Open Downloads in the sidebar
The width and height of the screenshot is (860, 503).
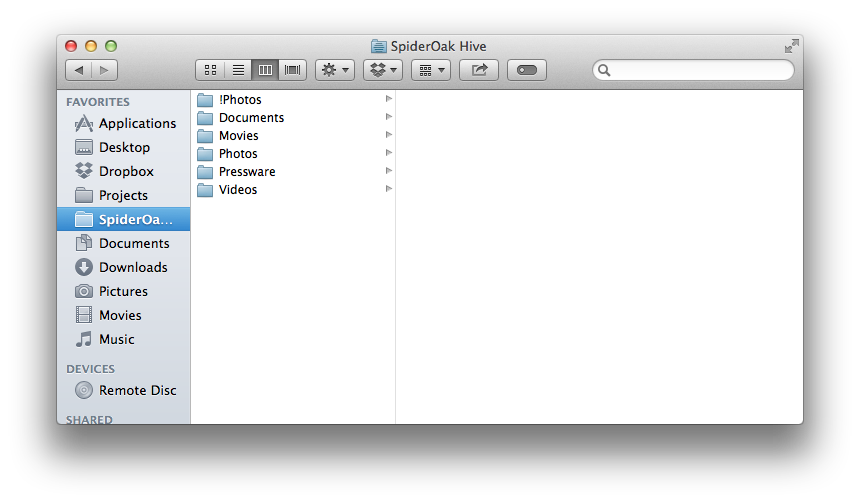point(124,268)
